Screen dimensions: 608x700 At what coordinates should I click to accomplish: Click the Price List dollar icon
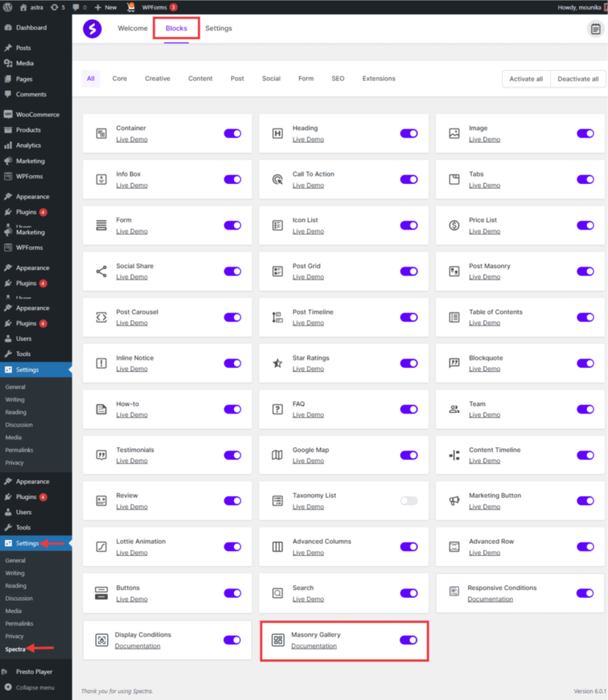click(454, 226)
